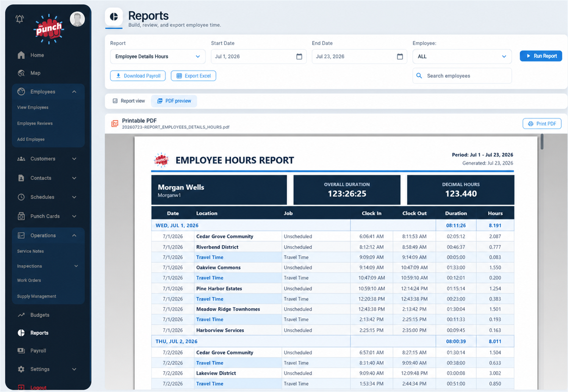Open the End Date calendar icon
The width and height of the screenshot is (568, 392).
point(400,57)
